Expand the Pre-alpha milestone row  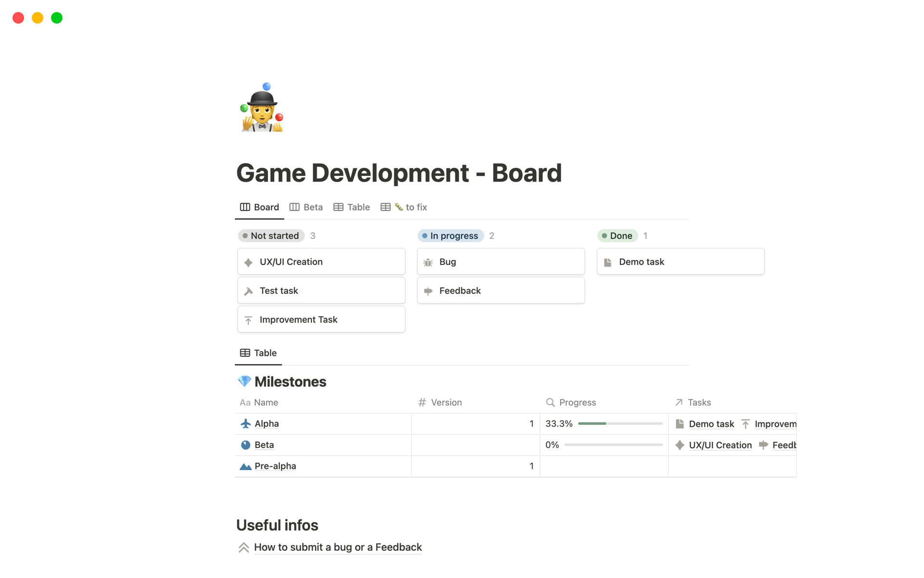(274, 465)
